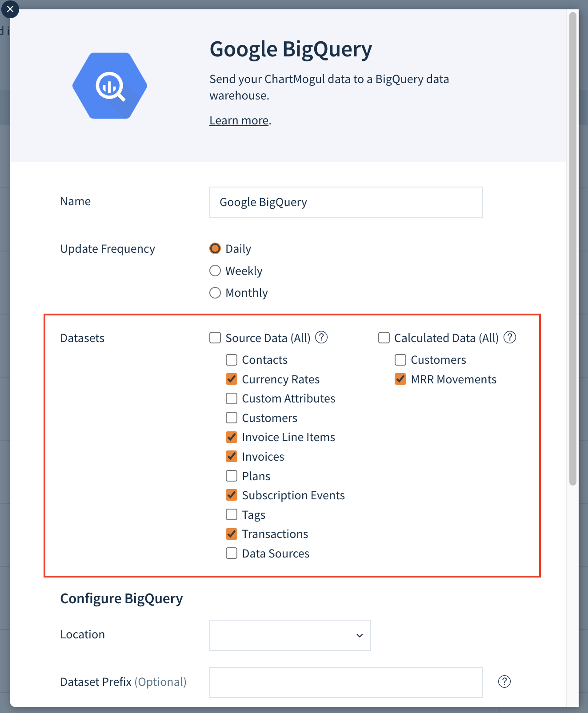Close the Google BigQuery dialog
Image resolution: width=588 pixels, height=713 pixels.
10,9
